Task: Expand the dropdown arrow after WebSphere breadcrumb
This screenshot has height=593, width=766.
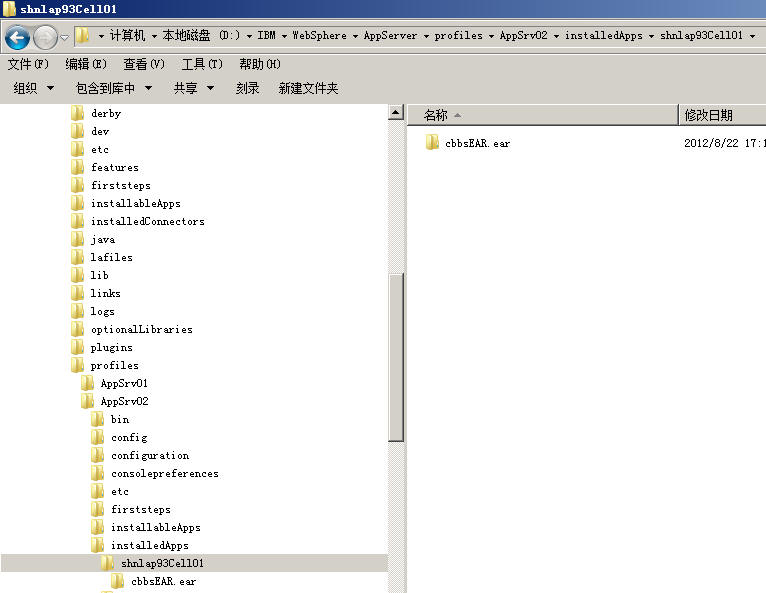Action: (355, 36)
